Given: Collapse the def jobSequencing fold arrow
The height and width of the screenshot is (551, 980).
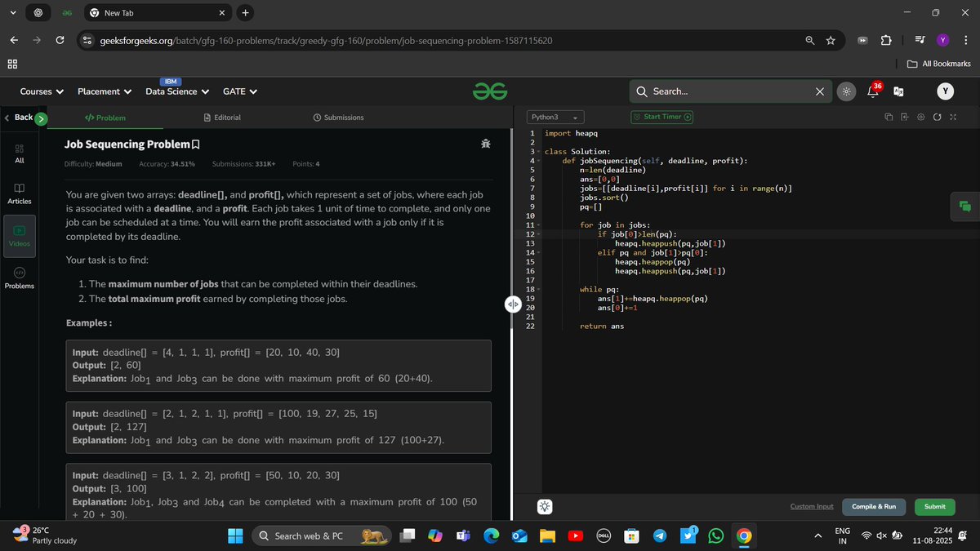Looking at the screenshot, I should [540, 161].
